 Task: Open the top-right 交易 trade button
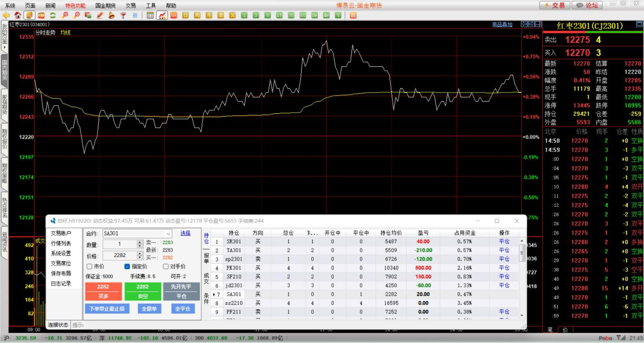555,5
